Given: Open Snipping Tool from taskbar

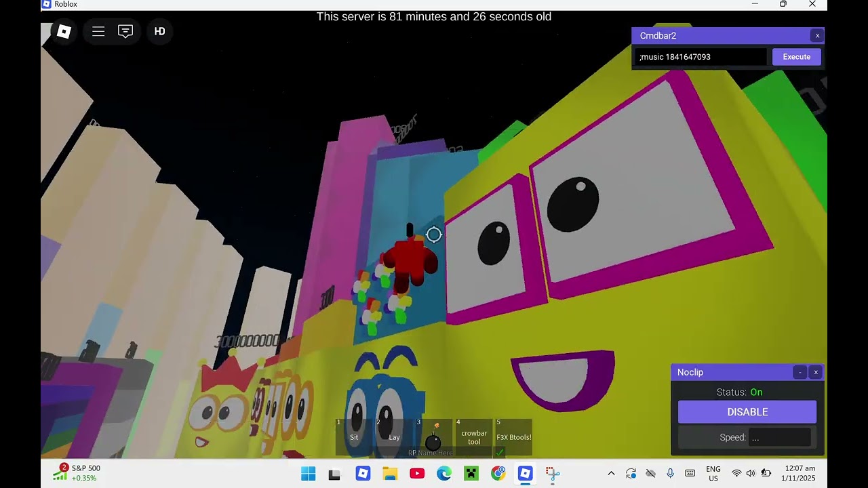Looking at the screenshot, I should click(x=553, y=474).
